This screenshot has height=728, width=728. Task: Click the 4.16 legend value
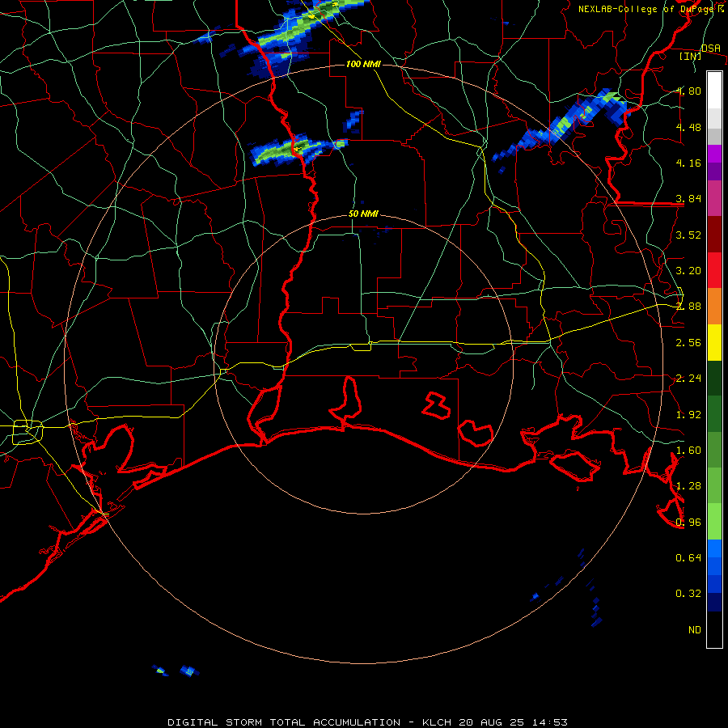[688, 163]
